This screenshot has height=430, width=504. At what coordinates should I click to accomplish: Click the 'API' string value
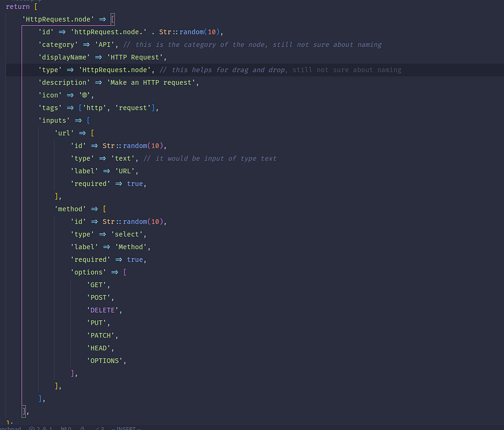click(104, 45)
